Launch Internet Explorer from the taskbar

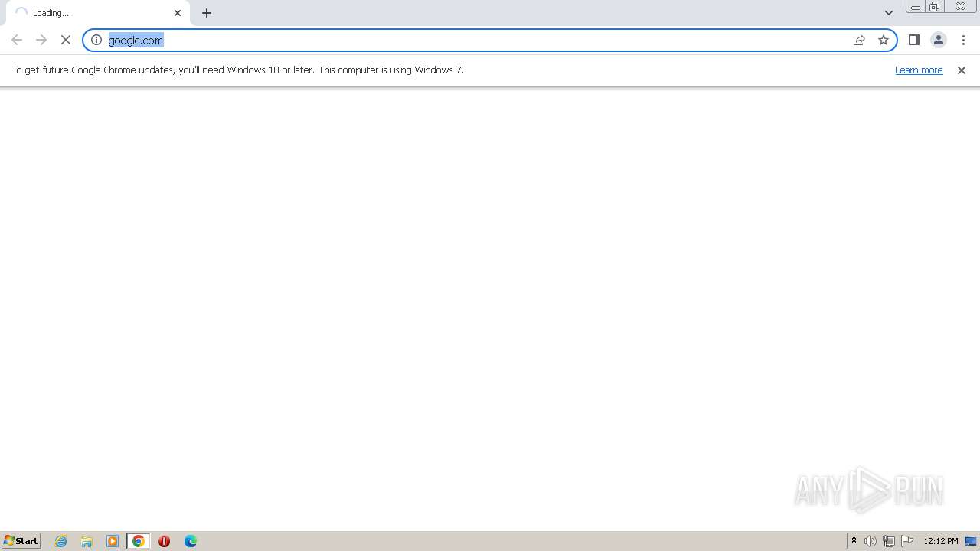[61, 541]
